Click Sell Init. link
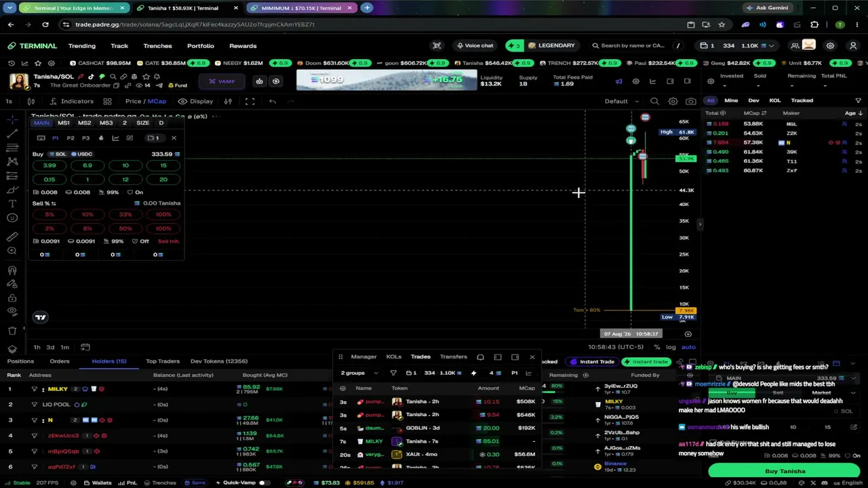The width and height of the screenshot is (868, 488). point(168,241)
